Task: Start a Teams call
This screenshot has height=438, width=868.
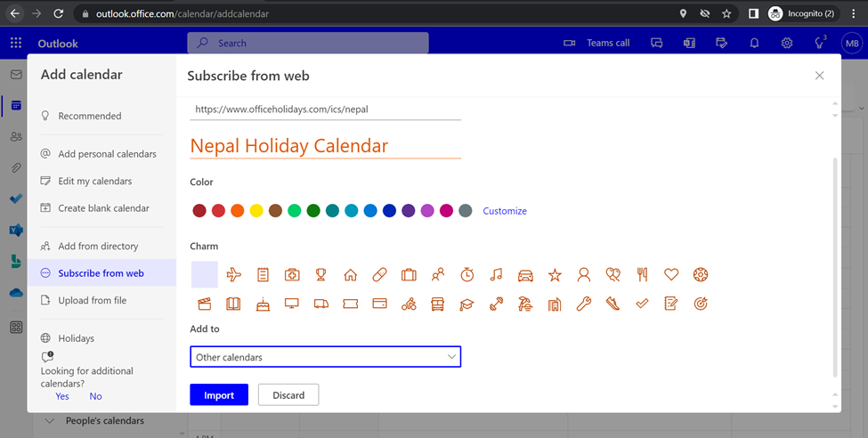Action: (x=596, y=44)
